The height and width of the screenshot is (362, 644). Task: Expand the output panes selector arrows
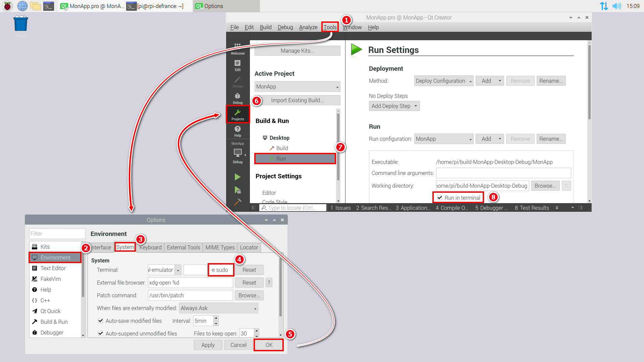click(x=557, y=208)
